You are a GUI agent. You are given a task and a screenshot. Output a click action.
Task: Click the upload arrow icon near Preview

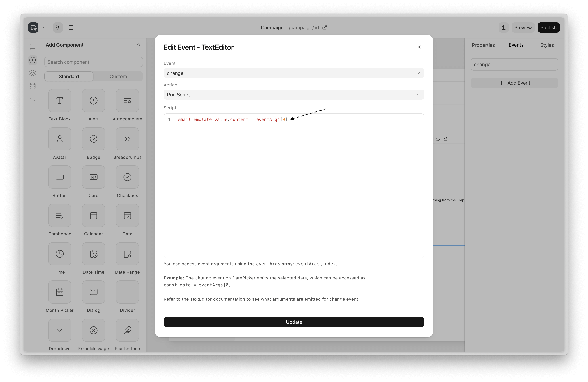pos(503,27)
